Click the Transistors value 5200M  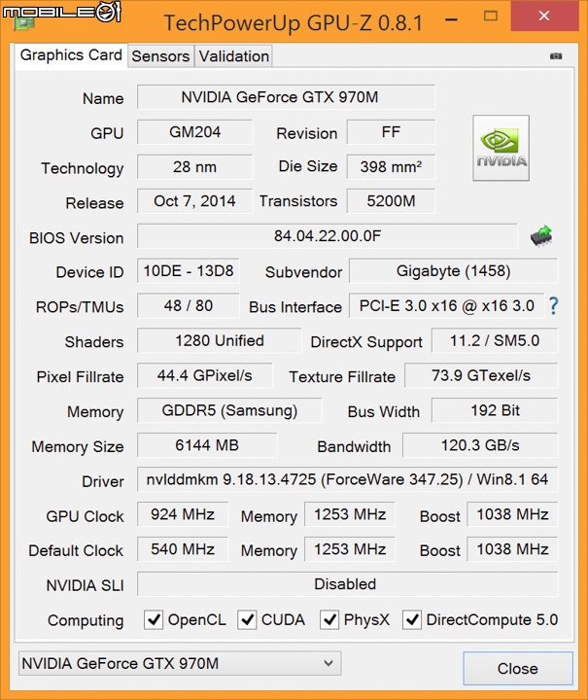(391, 201)
